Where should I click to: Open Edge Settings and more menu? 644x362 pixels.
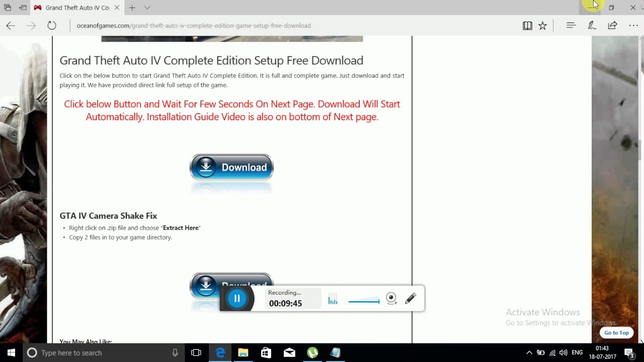click(633, 26)
